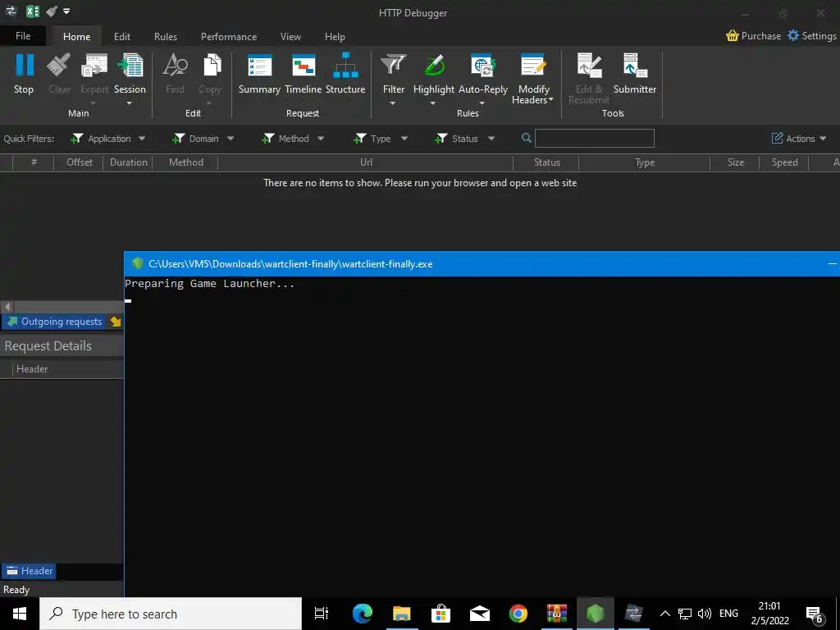Click the Find icon
This screenshot has height=630, width=840.
(x=176, y=66)
